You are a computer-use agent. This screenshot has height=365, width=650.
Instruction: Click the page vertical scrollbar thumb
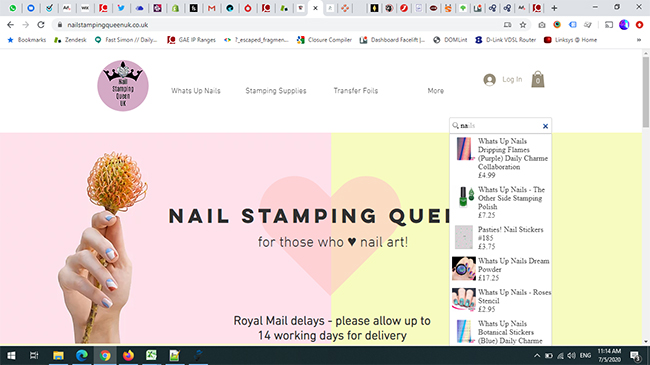pos(646,92)
